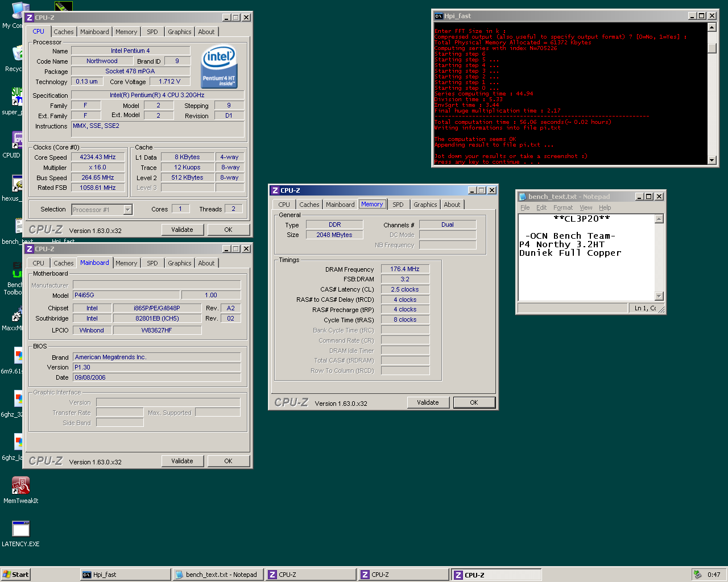Activate the first CPU-Z taskbar button
Viewport: 728px width, 582px height.
click(x=311, y=575)
